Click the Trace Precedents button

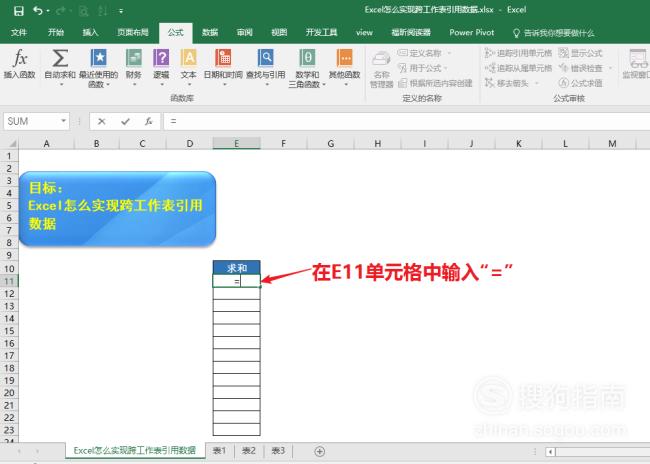click(518, 53)
